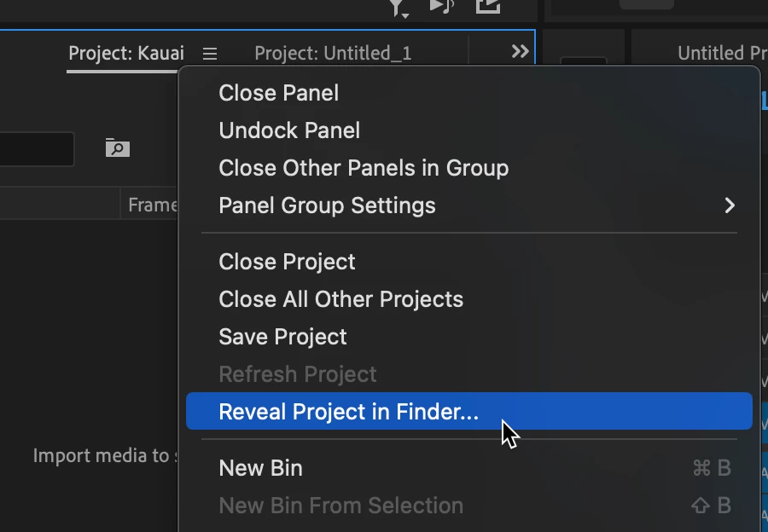768x532 pixels.
Task: Switch to the Project: Kauai tab
Action: tap(125, 54)
